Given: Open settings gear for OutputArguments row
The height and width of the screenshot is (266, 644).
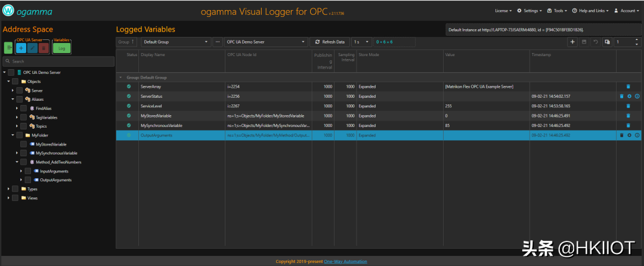Looking at the screenshot, I should coord(629,135).
